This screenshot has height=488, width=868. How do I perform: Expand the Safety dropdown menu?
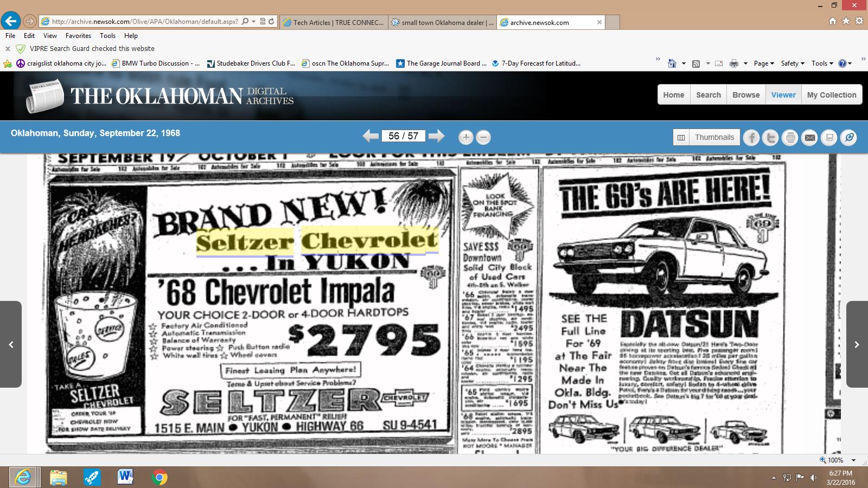(793, 63)
